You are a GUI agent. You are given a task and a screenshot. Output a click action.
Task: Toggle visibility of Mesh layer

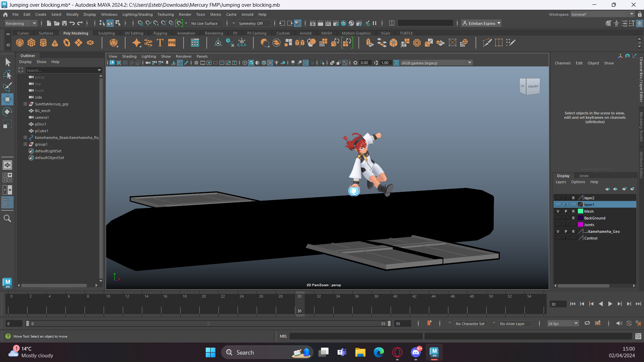coord(558,211)
